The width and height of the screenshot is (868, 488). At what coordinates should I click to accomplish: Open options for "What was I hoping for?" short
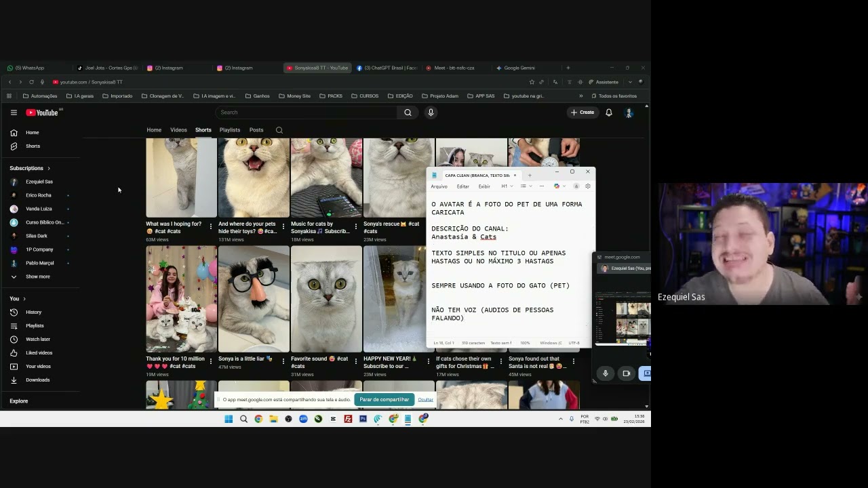coord(211,227)
